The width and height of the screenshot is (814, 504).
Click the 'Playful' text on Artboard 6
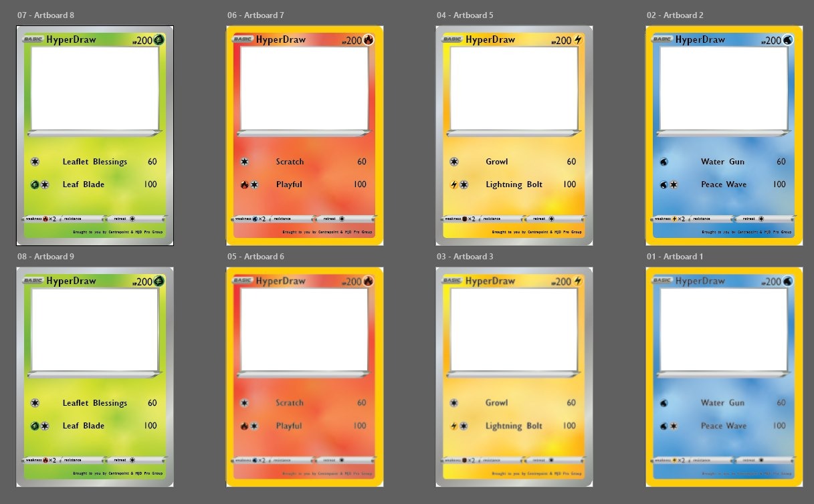click(x=289, y=426)
